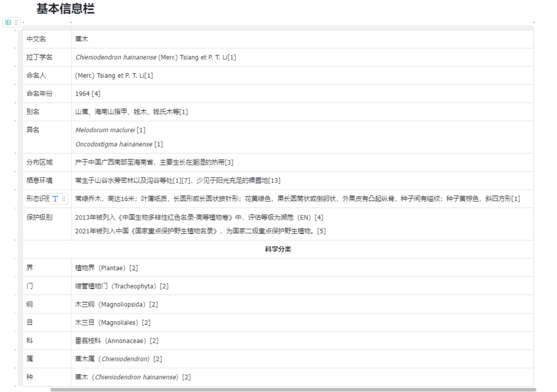The width and height of the screenshot is (557, 392).
Task: Select the alias text 山蕉、海南山指甲、钱木
Action: tap(111, 112)
